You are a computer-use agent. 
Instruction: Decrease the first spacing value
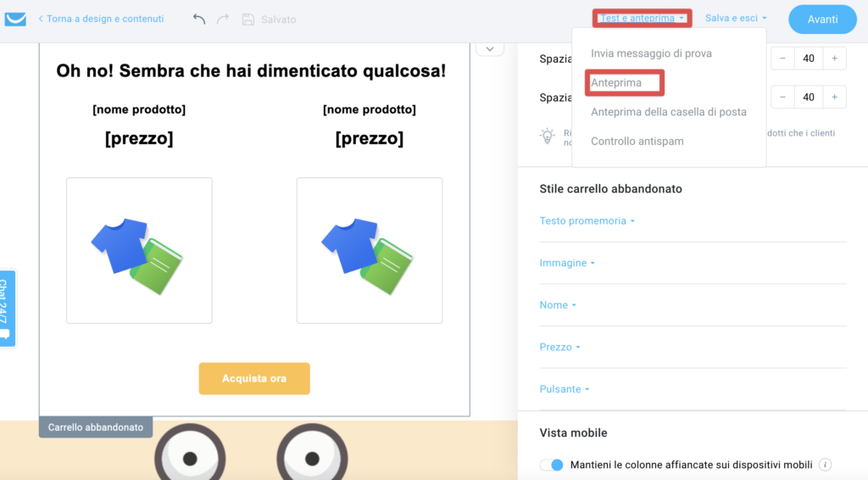pos(782,59)
